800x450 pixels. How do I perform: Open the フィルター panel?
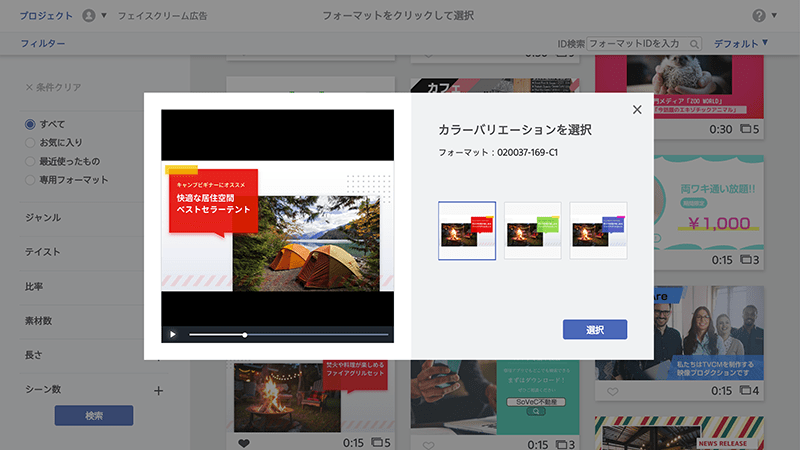(43, 44)
